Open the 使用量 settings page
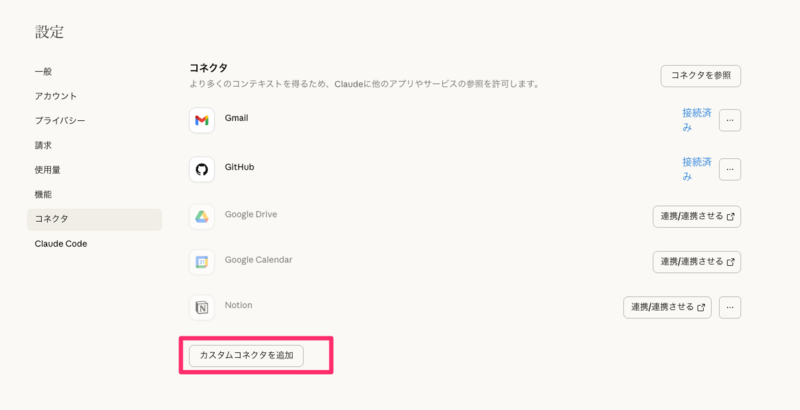Image resolution: width=800 pixels, height=410 pixels. (x=48, y=170)
